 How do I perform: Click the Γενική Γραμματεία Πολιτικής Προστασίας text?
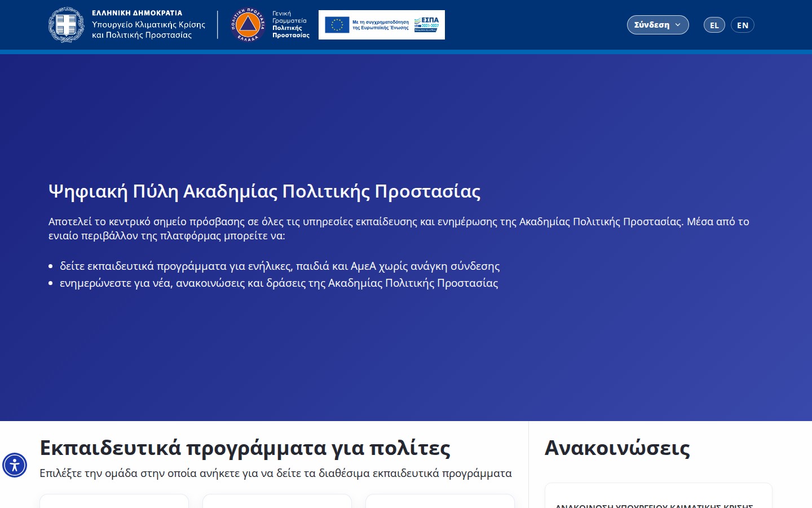click(x=290, y=25)
